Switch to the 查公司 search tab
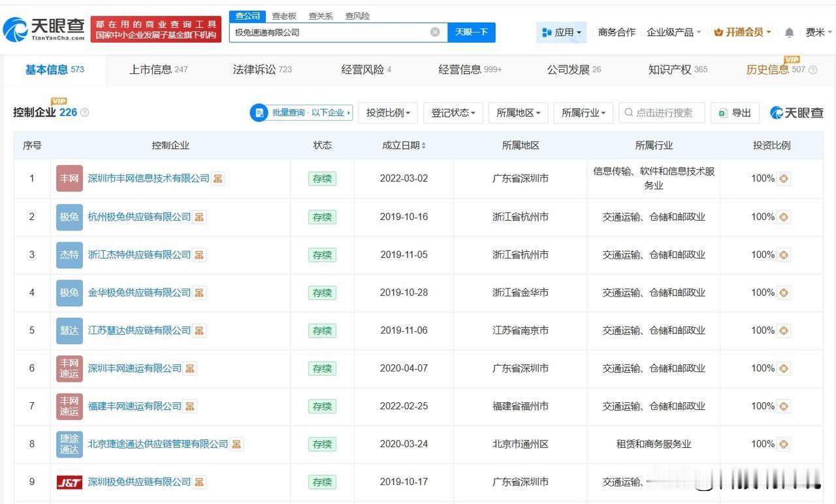The height and width of the screenshot is (504, 836). (x=248, y=16)
